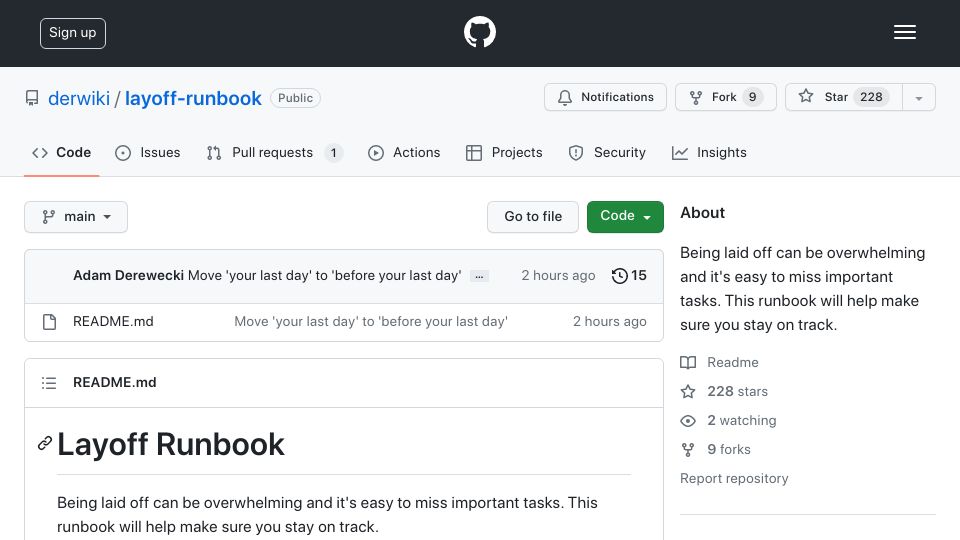Click the Public visibility badge

[x=295, y=98]
